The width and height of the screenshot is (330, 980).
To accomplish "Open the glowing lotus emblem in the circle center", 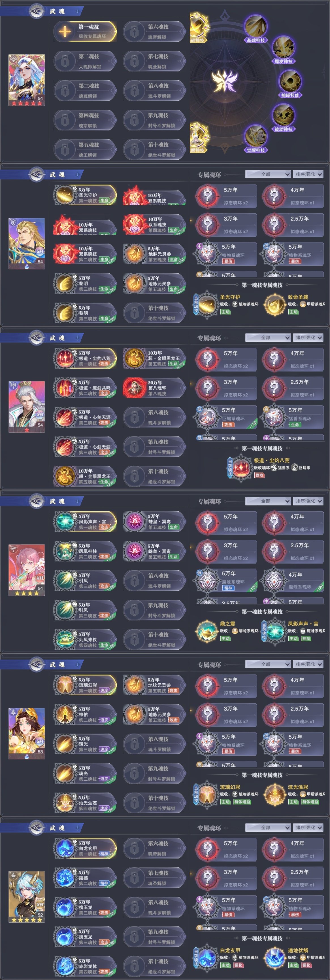I will tap(225, 81).
